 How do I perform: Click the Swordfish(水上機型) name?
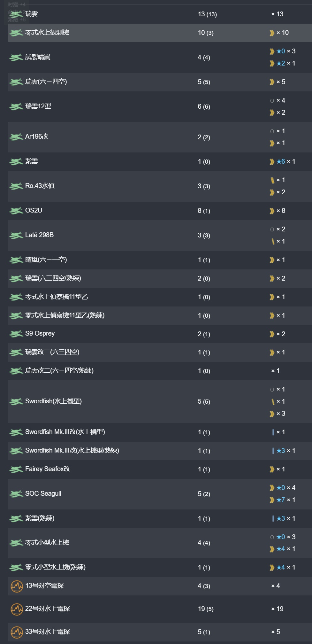click(x=53, y=401)
